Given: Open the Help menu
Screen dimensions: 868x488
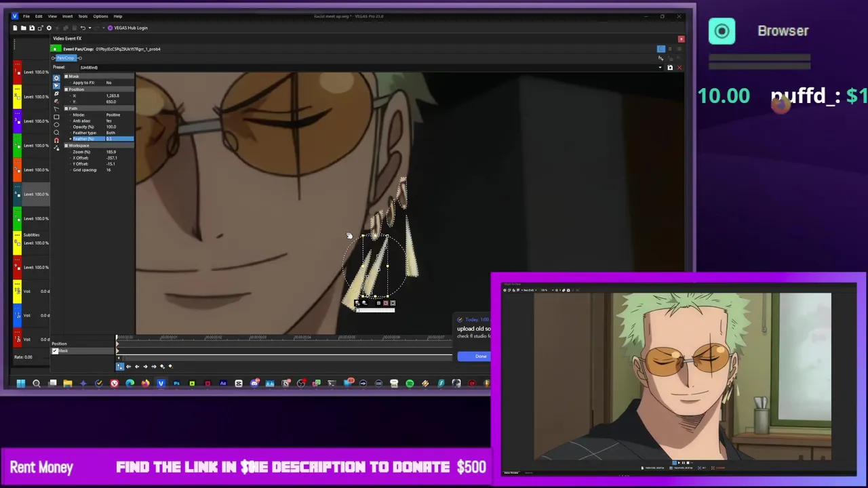Looking at the screenshot, I should pyautogui.click(x=118, y=16).
